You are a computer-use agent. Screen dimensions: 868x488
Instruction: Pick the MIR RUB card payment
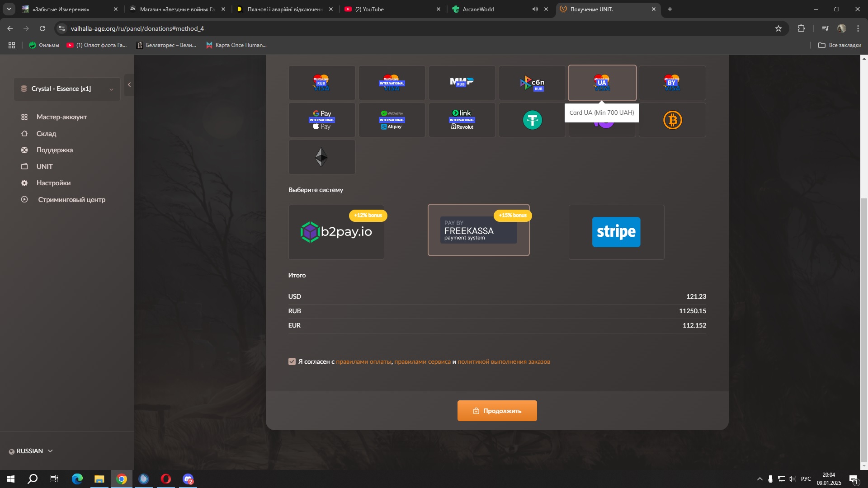(x=462, y=83)
